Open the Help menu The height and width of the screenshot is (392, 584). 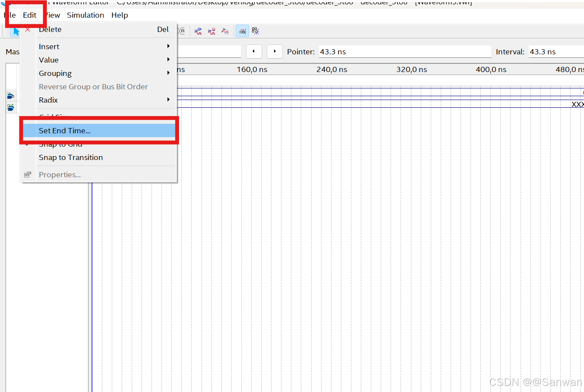[x=120, y=15]
